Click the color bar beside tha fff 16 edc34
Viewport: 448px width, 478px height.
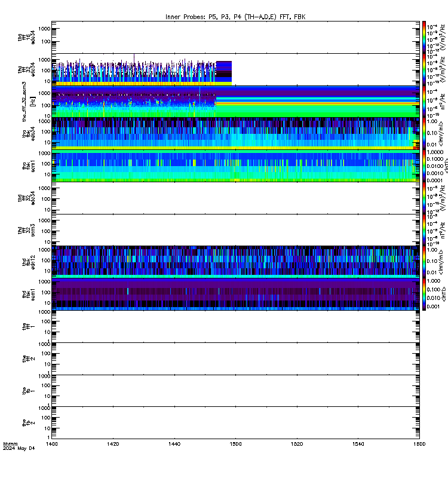click(424, 37)
